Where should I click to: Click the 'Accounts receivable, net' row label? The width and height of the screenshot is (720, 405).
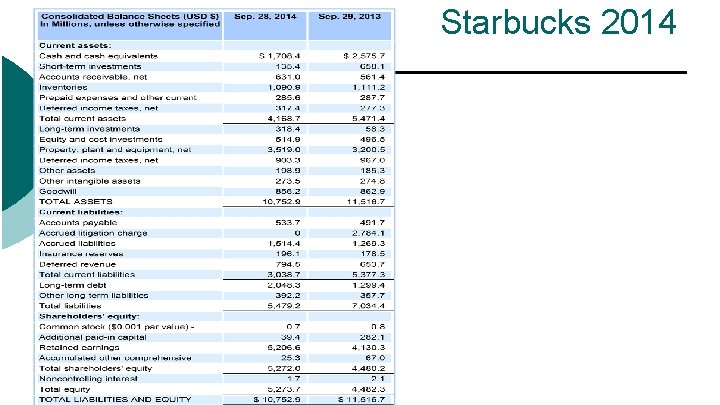[x=93, y=77]
